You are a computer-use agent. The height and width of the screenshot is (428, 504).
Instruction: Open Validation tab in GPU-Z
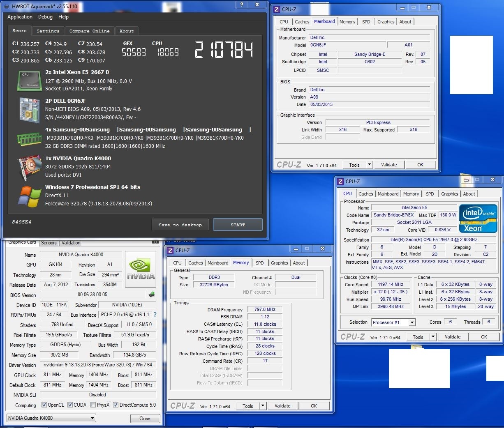pos(71,243)
